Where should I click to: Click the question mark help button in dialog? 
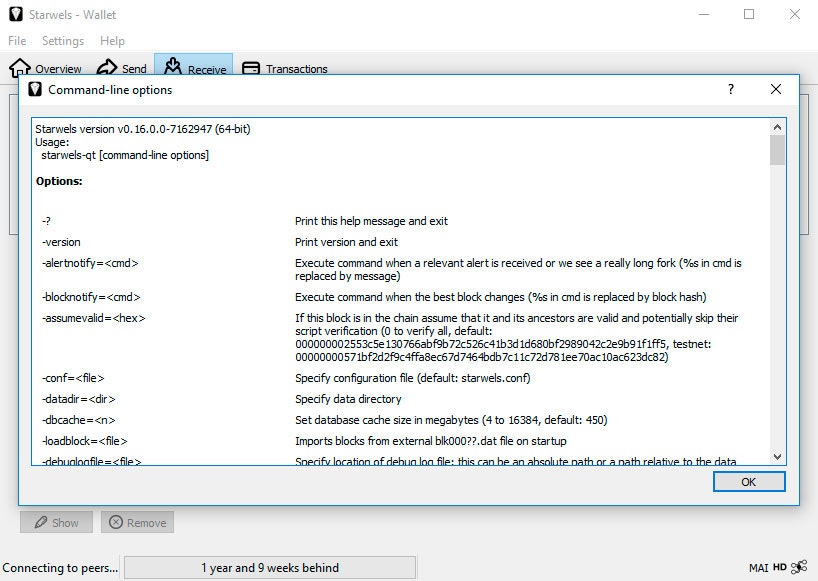click(731, 89)
